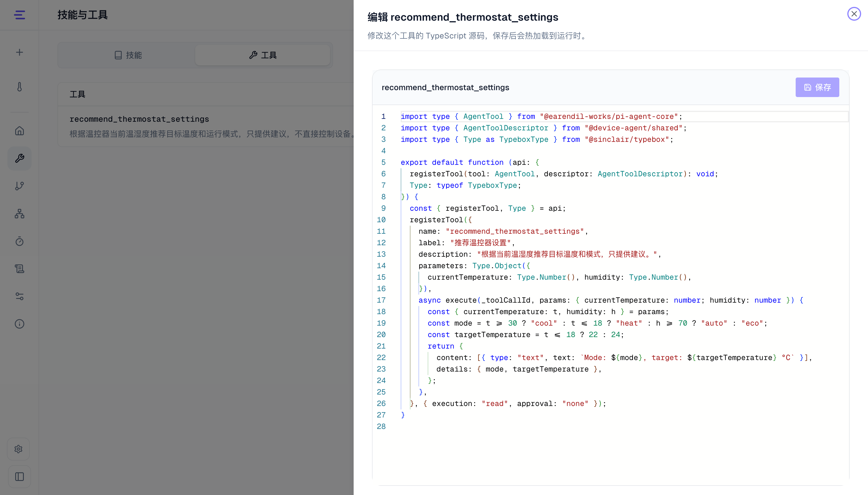Image resolution: width=868 pixels, height=495 pixels.
Task: Click the 保存 save button
Action: [x=817, y=87]
